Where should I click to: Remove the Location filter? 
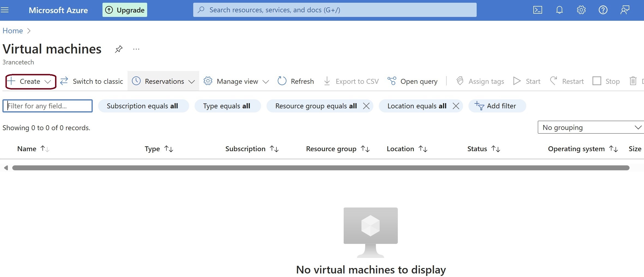pyautogui.click(x=456, y=106)
